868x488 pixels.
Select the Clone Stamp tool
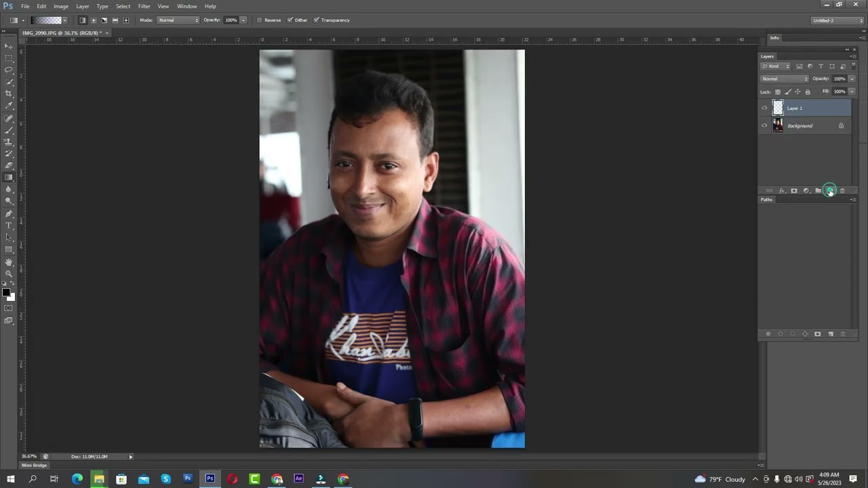pyautogui.click(x=9, y=142)
